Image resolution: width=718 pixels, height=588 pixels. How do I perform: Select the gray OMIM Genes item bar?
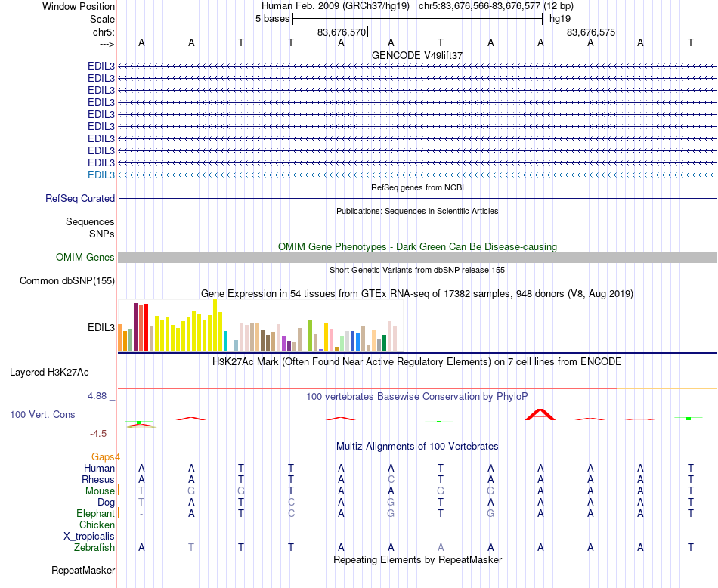point(418,258)
